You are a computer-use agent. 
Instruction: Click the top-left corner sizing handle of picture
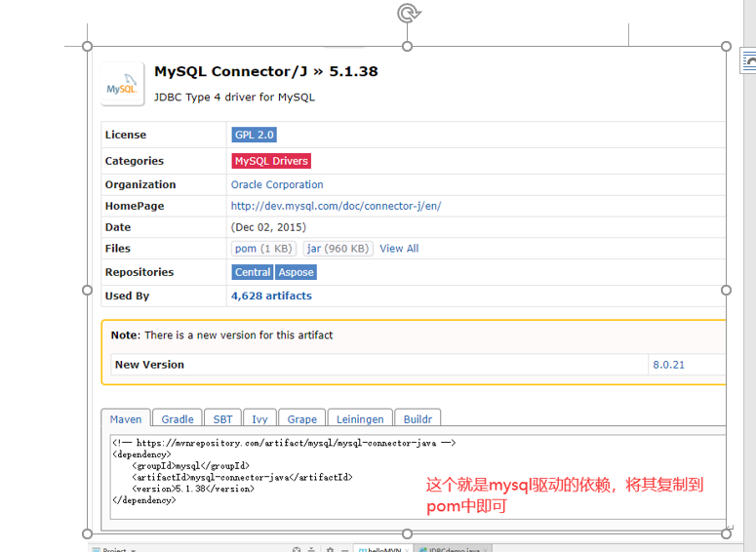(87, 46)
